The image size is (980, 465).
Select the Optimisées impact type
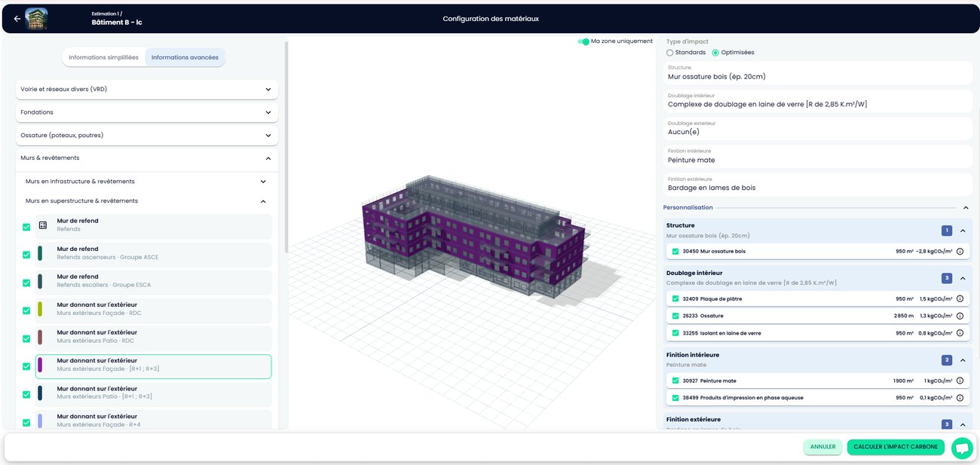click(715, 53)
